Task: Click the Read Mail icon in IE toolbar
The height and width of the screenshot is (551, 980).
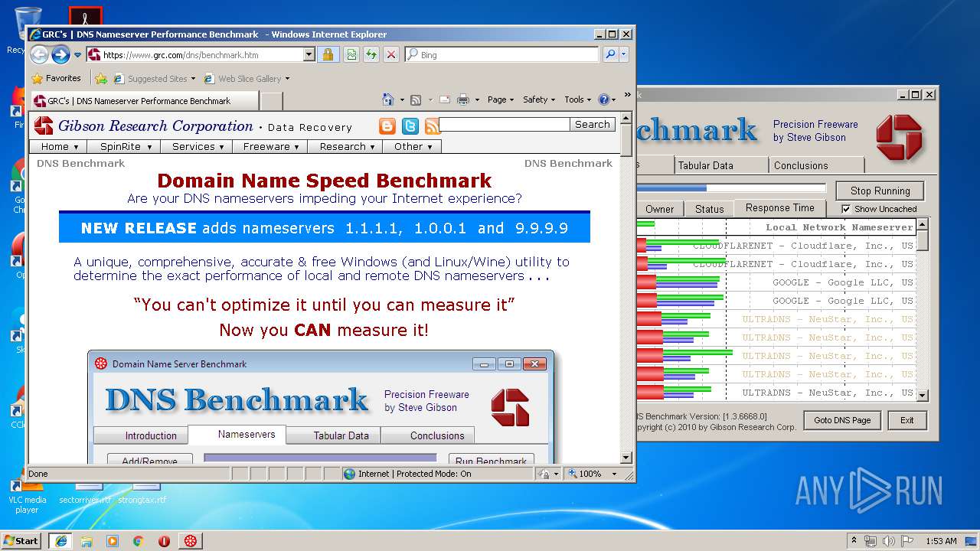Action: pyautogui.click(x=444, y=99)
